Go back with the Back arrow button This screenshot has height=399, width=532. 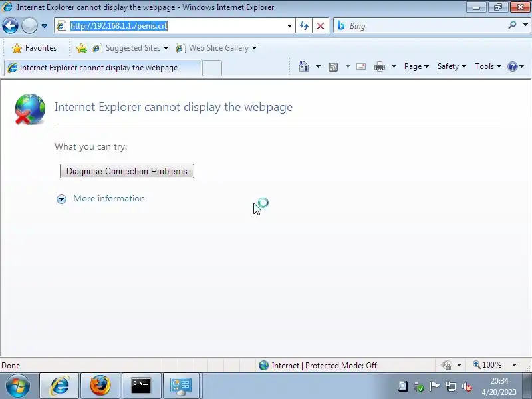tap(10, 25)
